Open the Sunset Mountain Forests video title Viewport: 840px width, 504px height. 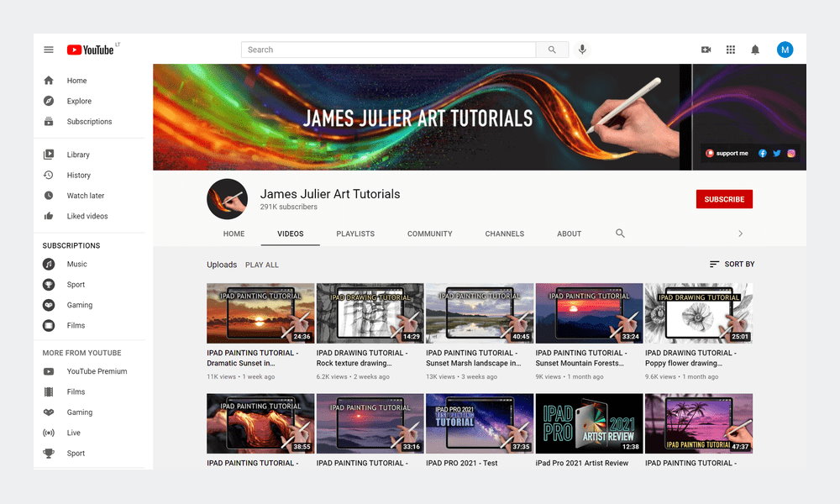click(x=581, y=358)
